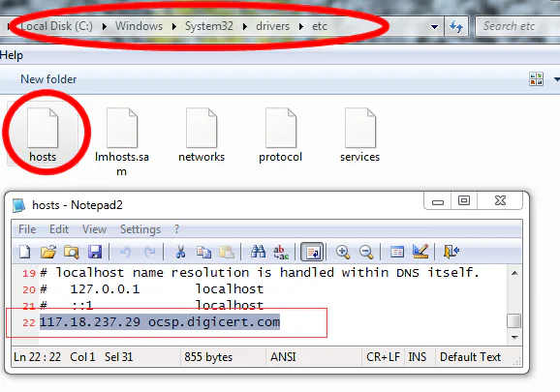The width and height of the screenshot is (560, 392).
Task: Open the View menu in Notepad2
Action: coord(94,229)
